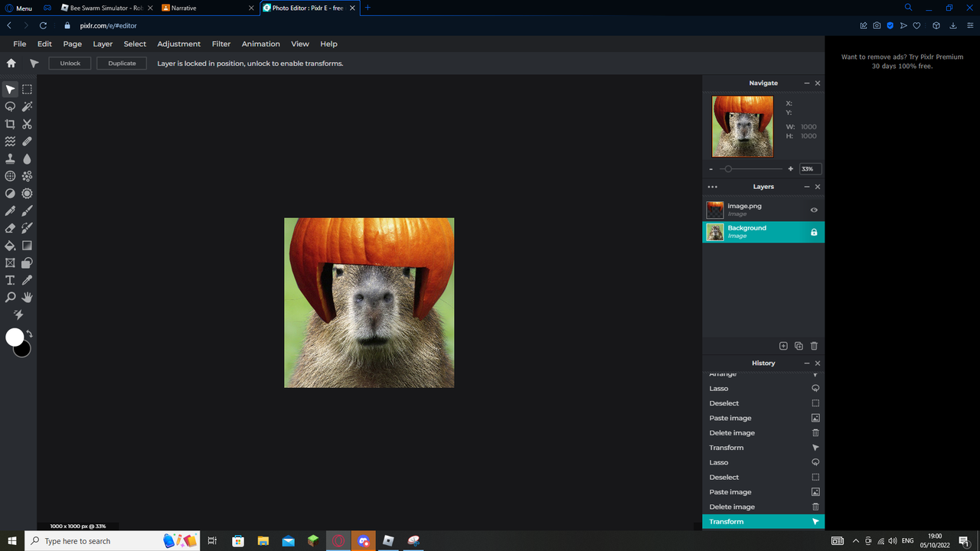Select the Paint Bucket fill tool
Screen dimensions: 980x551
click(x=10, y=246)
